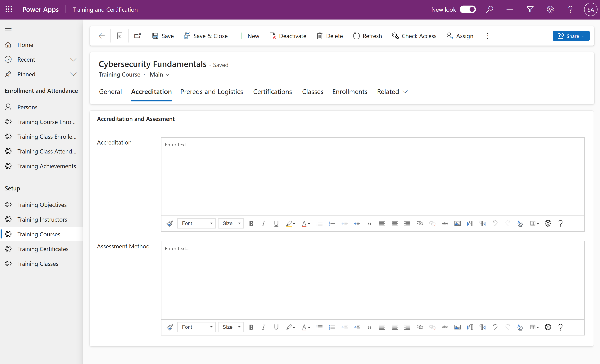Insert bulleted list in Accreditation editor
The height and width of the screenshot is (364, 600).
pos(319,223)
